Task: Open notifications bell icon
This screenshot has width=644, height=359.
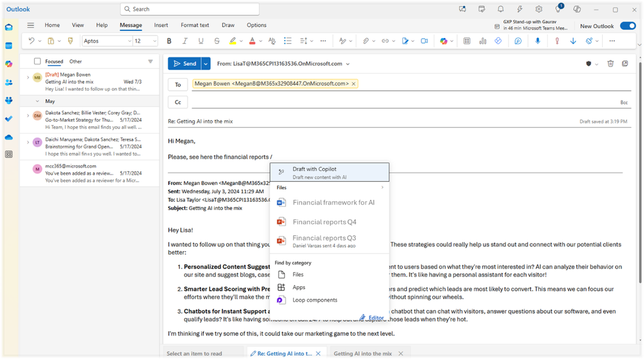Action: pos(500,9)
